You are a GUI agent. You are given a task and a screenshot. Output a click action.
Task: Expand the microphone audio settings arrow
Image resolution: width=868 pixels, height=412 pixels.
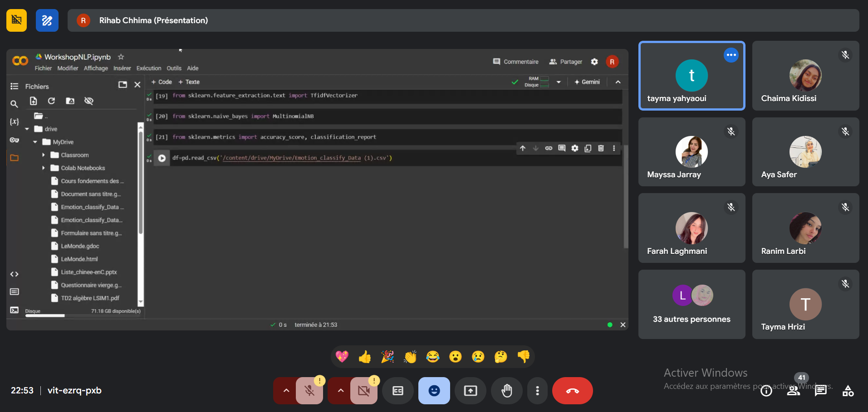(286, 391)
